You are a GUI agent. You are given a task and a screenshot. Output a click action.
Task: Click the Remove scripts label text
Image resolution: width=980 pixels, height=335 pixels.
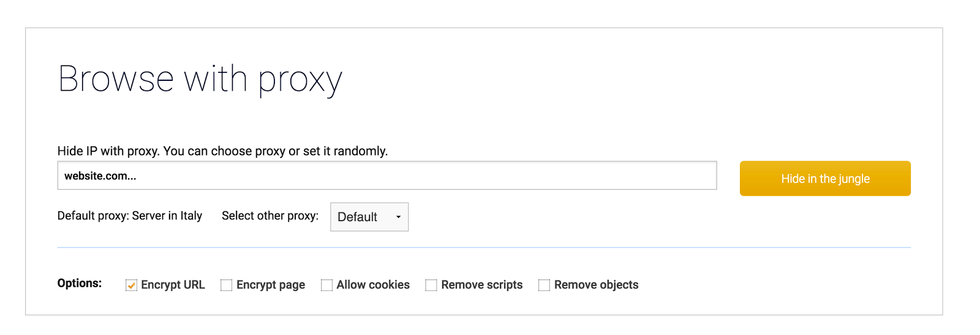pos(482,285)
